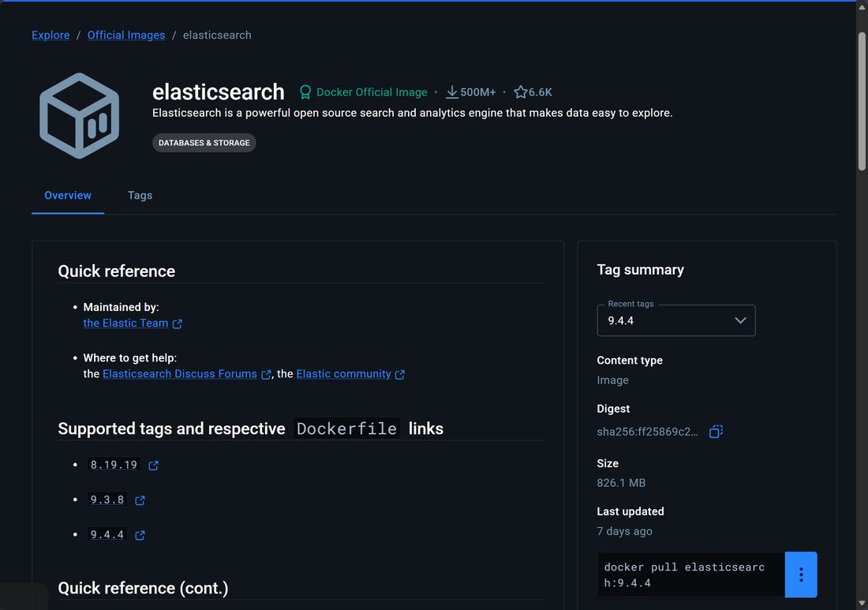
Task: Click the docker pull elasticsearch:9.4.4 command
Action: coord(685,574)
